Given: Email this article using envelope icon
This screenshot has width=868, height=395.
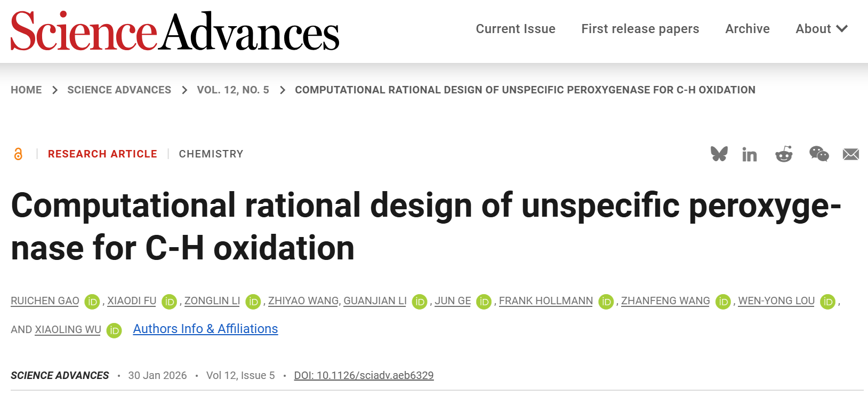Looking at the screenshot, I should coord(850,154).
